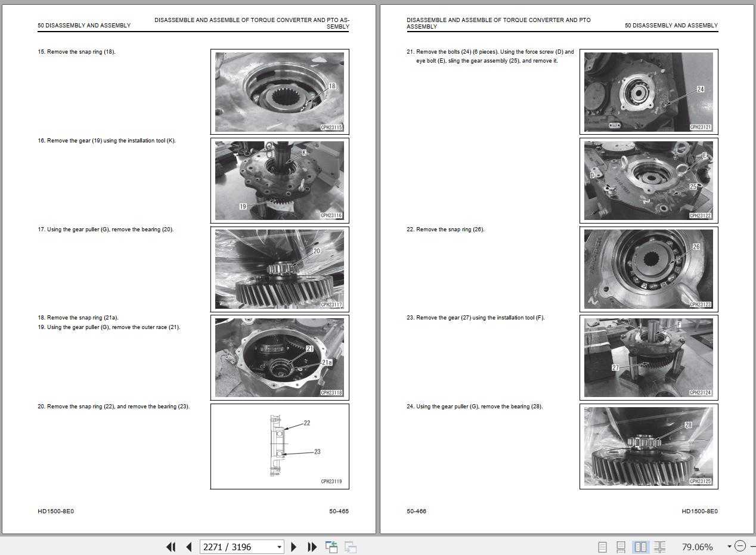Click the line diagram CPH23119
Viewport: 756px width, 555px height.
(280, 447)
